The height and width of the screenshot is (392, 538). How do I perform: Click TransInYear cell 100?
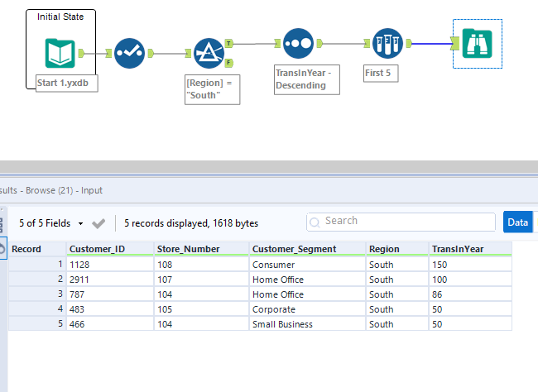(470, 280)
